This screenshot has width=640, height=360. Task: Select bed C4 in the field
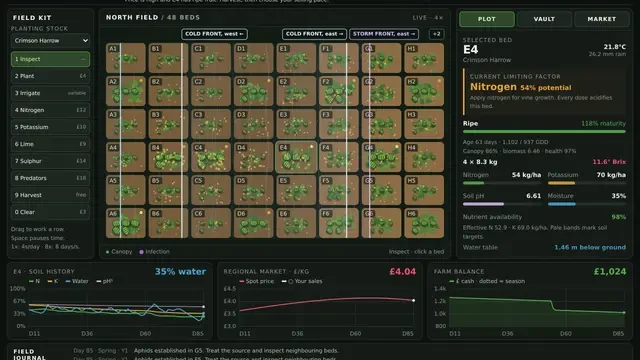[x=211, y=157]
